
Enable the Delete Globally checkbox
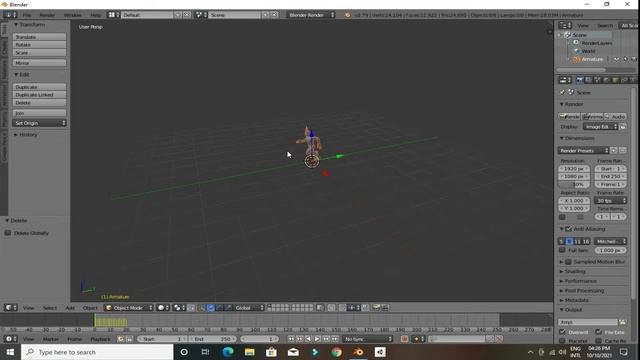(8, 233)
